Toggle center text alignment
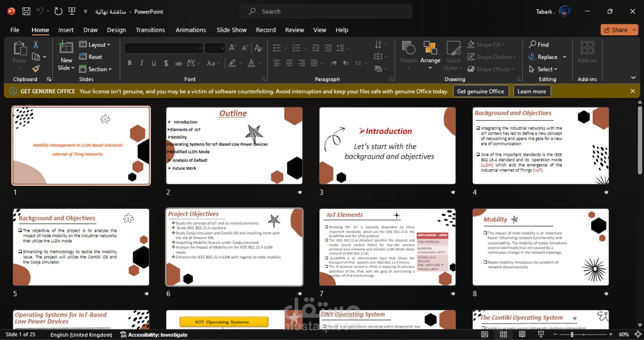The height and width of the screenshot is (340, 644). click(x=289, y=63)
